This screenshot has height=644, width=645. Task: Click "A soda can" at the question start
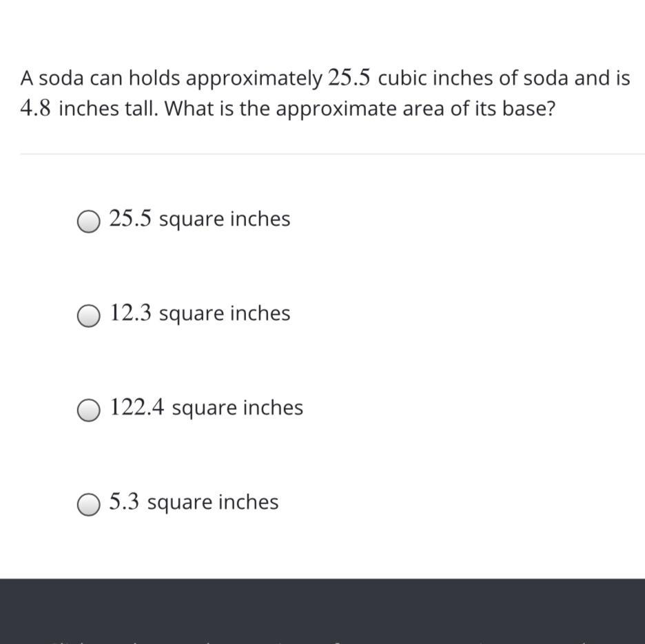[62, 79]
